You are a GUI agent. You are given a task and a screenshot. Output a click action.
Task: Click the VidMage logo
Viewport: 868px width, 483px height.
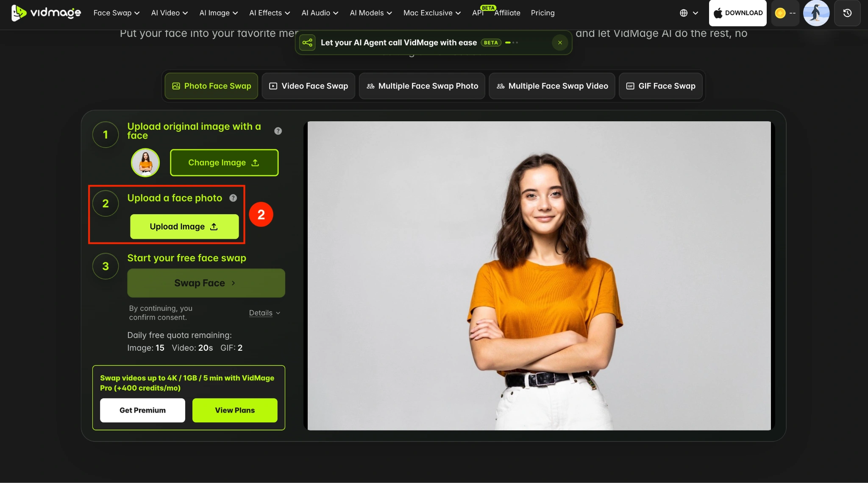(46, 13)
